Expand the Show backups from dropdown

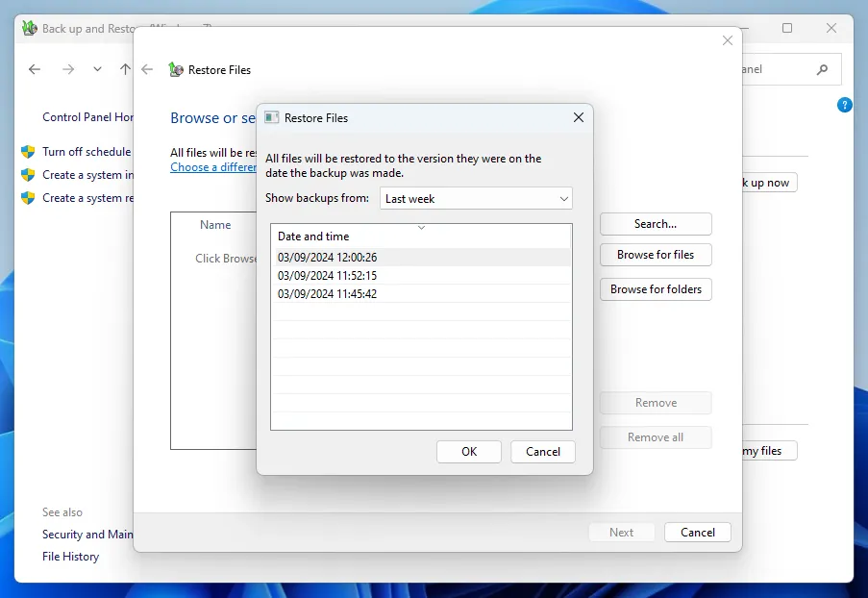[x=477, y=198]
